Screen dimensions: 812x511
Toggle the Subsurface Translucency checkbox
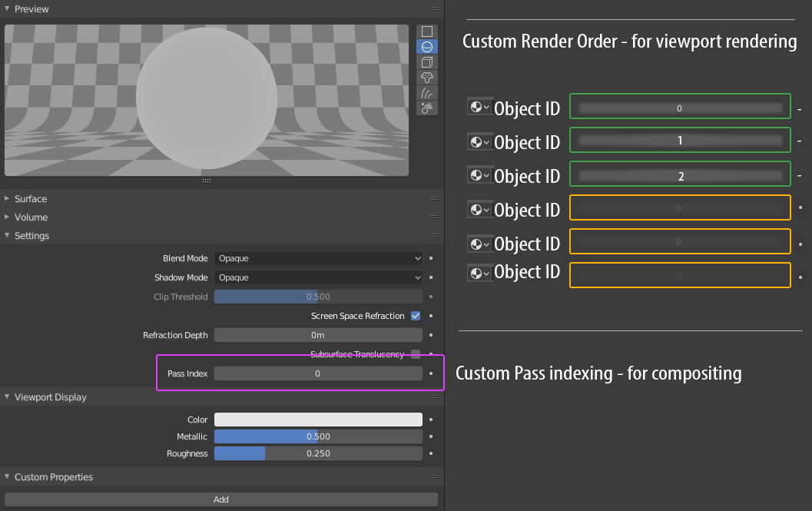coord(416,354)
